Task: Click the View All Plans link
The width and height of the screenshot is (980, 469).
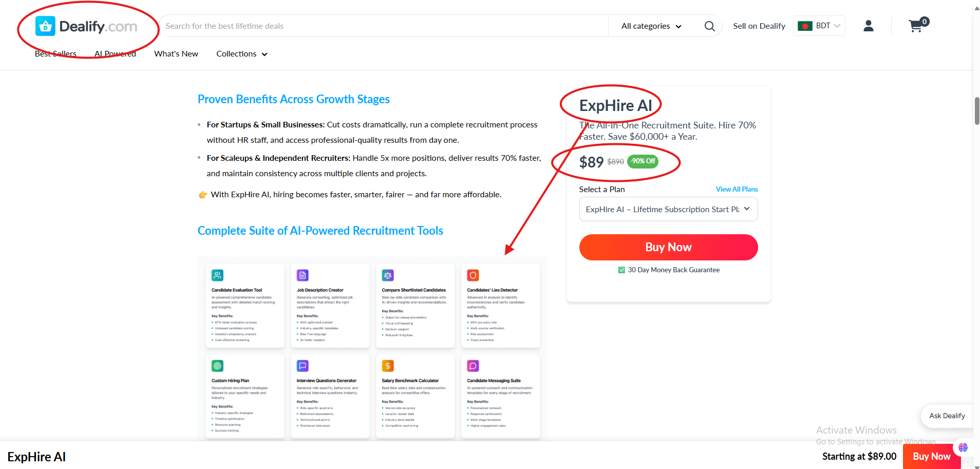Action: point(737,189)
